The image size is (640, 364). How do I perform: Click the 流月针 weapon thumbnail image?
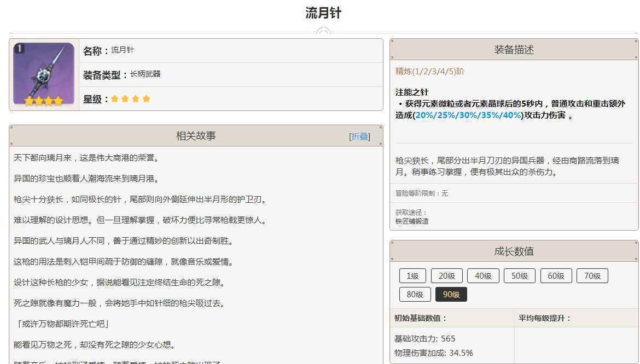click(x=44, y=74)
